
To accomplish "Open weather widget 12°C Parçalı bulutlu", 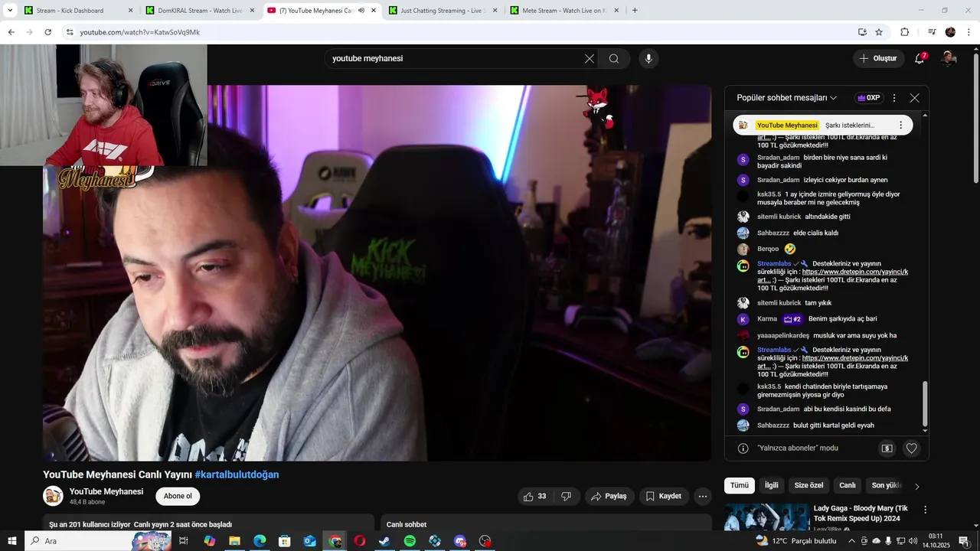I will (x=796, y=541).
